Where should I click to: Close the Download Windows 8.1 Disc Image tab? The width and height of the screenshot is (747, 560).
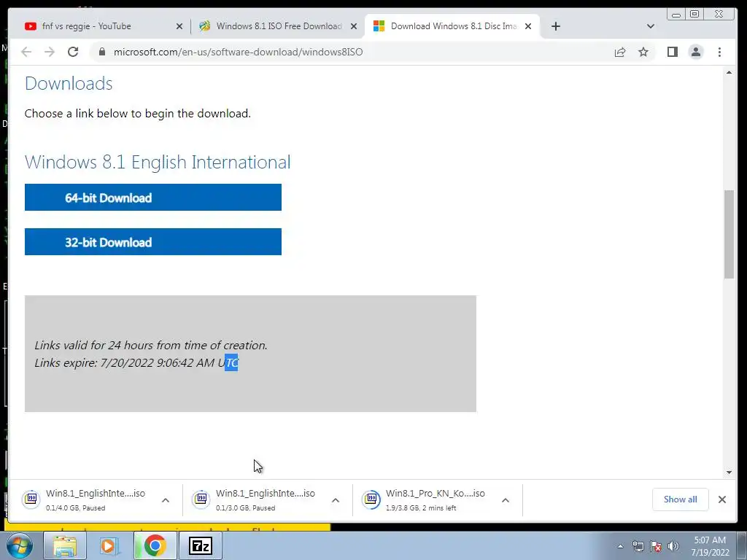pos(528,26)
